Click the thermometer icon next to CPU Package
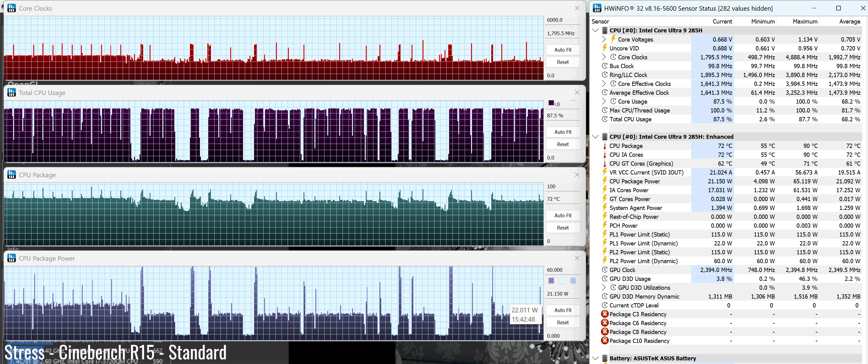The width and height of the screenshot is (868, 364). (x=605, y=146)
